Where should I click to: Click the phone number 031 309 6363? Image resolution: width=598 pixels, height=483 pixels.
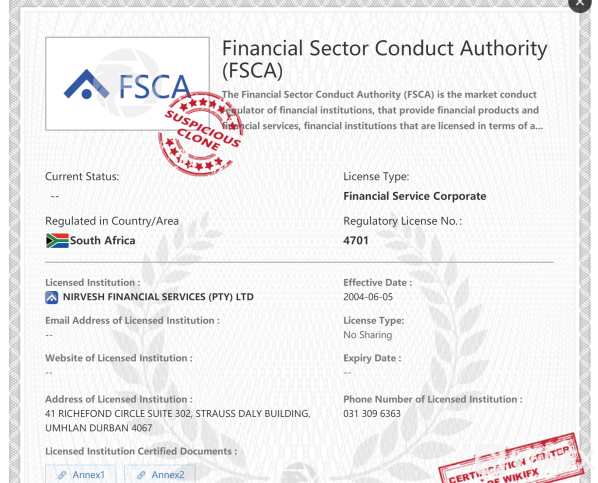(x=372, y=414)
